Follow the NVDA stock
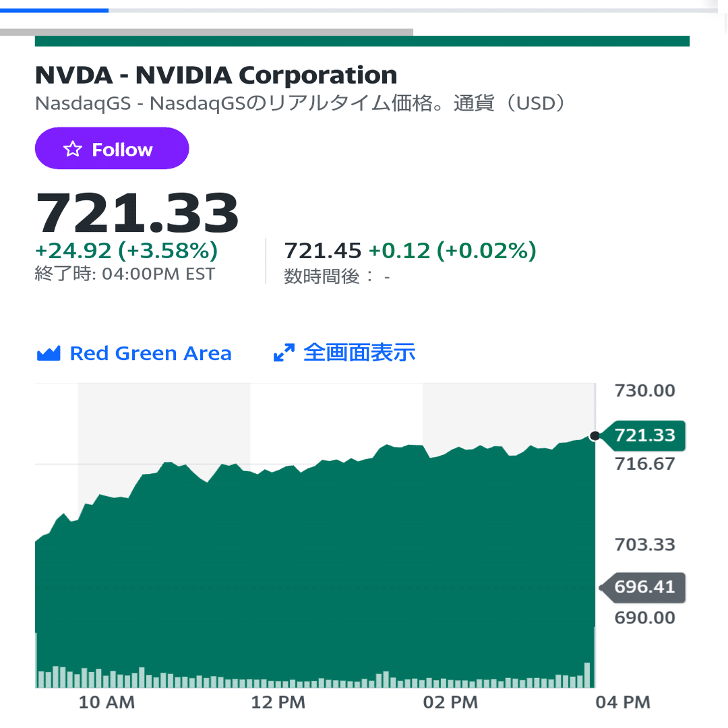Viewport: 728px width, 728px height. (112, 148)
